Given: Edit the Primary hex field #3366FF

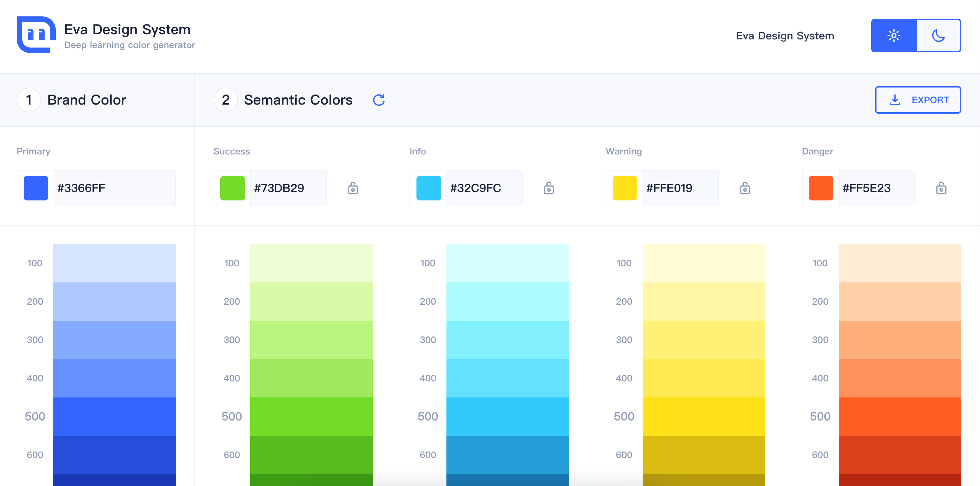Looking at the screenshot, I should 114,188.
